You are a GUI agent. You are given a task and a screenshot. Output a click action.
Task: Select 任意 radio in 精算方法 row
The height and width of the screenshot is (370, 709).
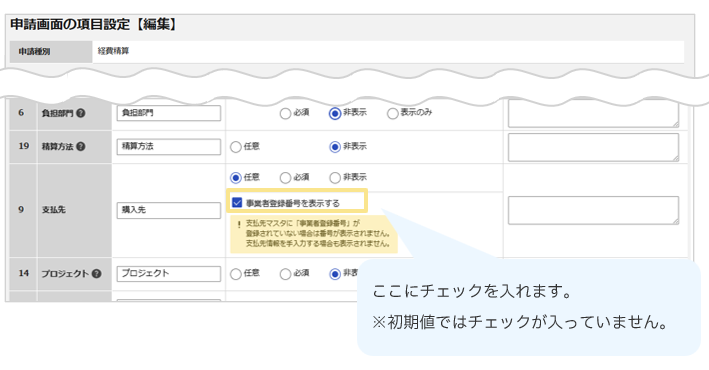click(x=236, y=147)
